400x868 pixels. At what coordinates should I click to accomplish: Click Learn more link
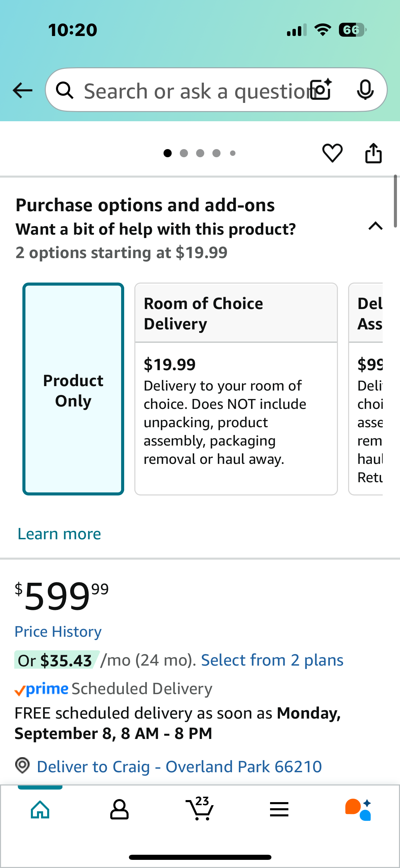coord(59,534)
